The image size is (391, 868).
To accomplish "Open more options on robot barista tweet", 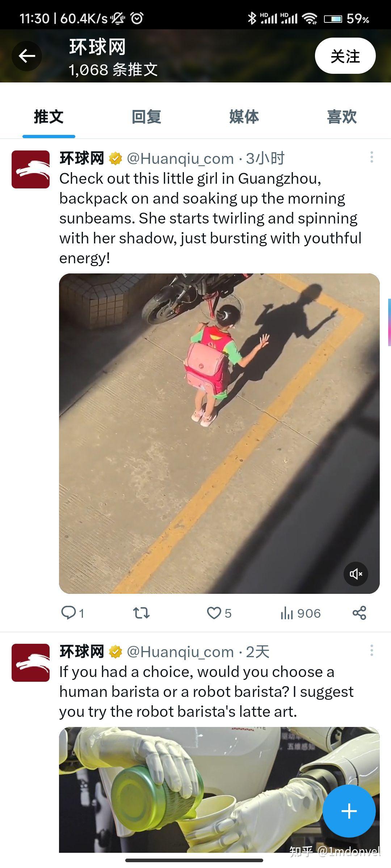I will (371, 650).
